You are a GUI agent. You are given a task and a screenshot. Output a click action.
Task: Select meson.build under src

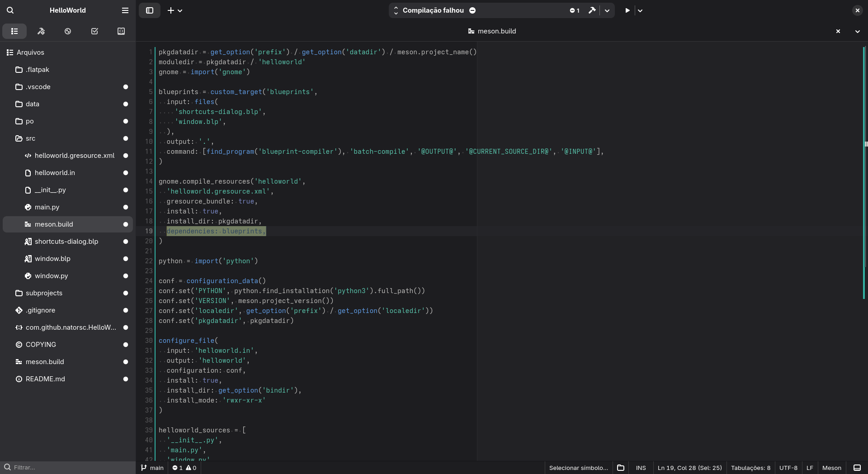pos(68,224)
